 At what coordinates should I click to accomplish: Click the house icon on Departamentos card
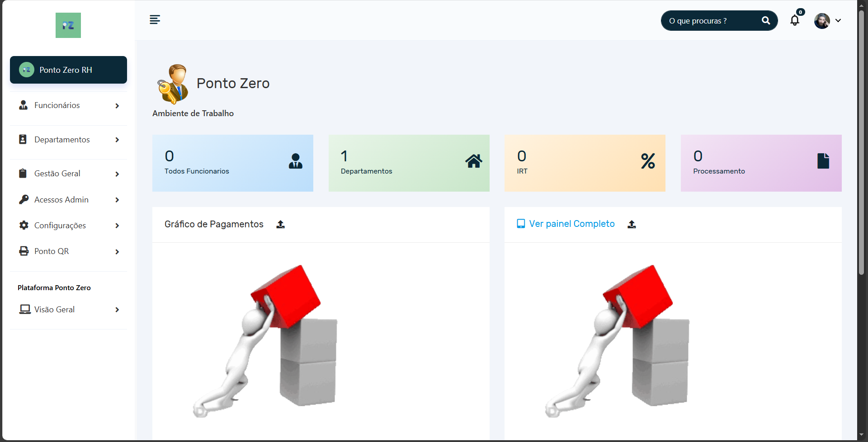pos(473,161)
